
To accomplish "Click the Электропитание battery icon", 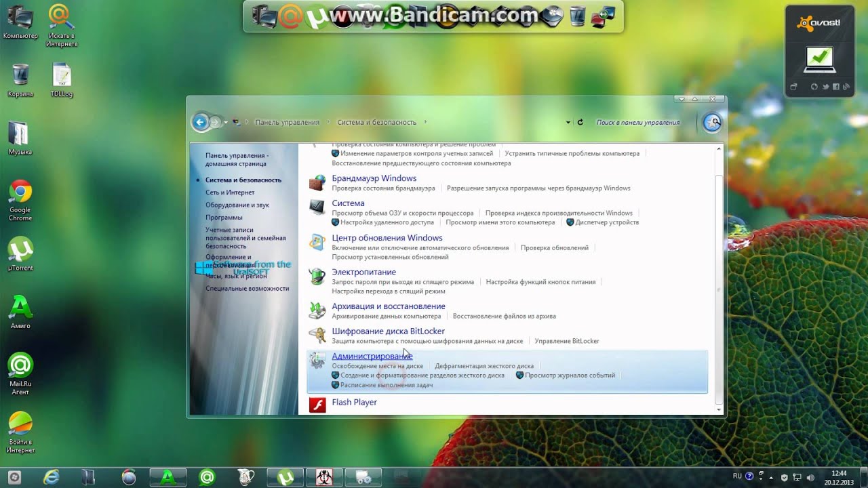I will 317,277.
